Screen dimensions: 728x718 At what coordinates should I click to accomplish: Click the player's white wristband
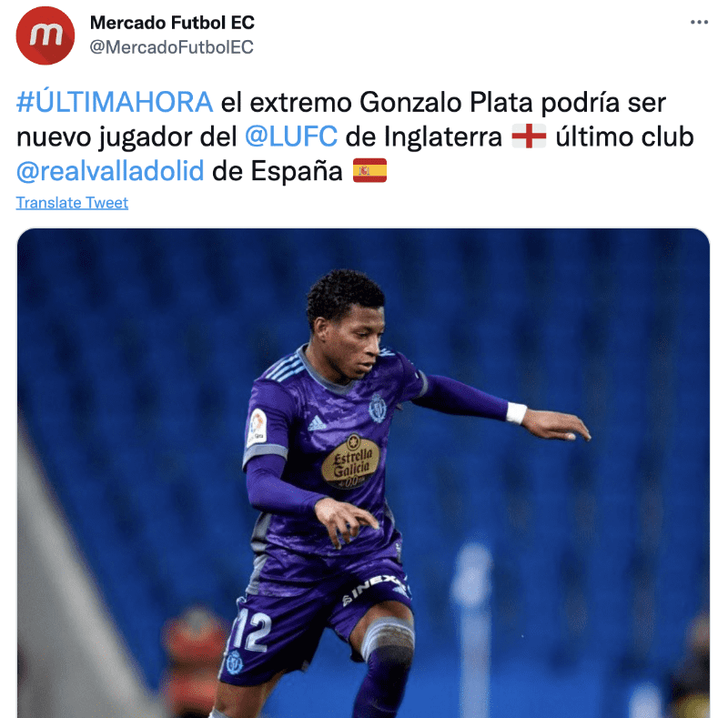[516, 412]
